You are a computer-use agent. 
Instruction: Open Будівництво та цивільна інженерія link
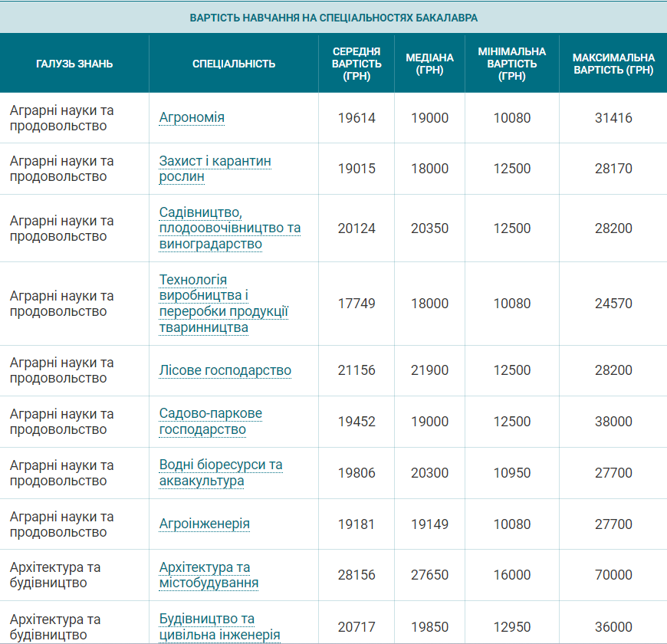click(x=219, y=626)
